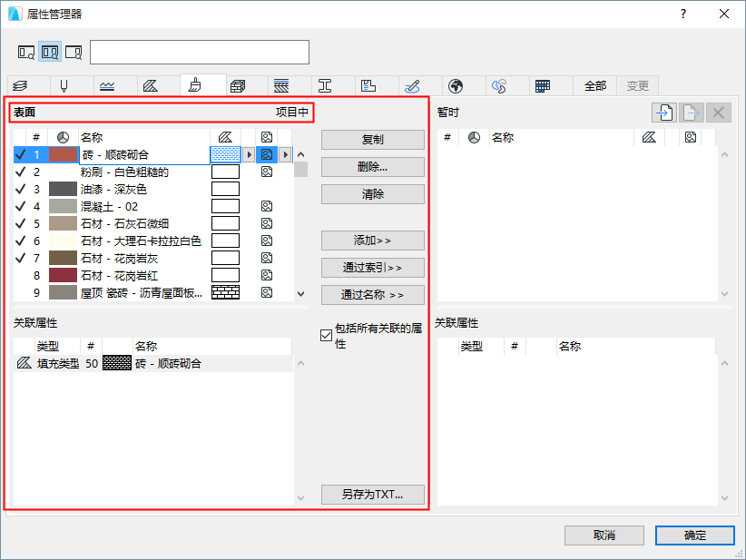Click dark gray swatch of 油漆 - 深灰色
Image resolution: width=746 pixels, height=560 pixels.
click(x=63, y=189)
